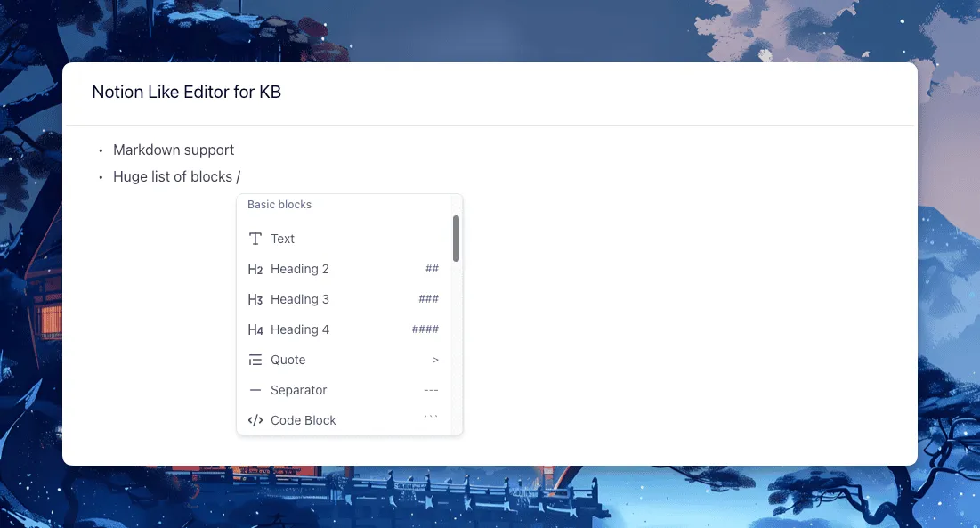Click the H2 heading icon
Image resolution: width=980 pixels, height=528 pixels.
coord(255,269)
